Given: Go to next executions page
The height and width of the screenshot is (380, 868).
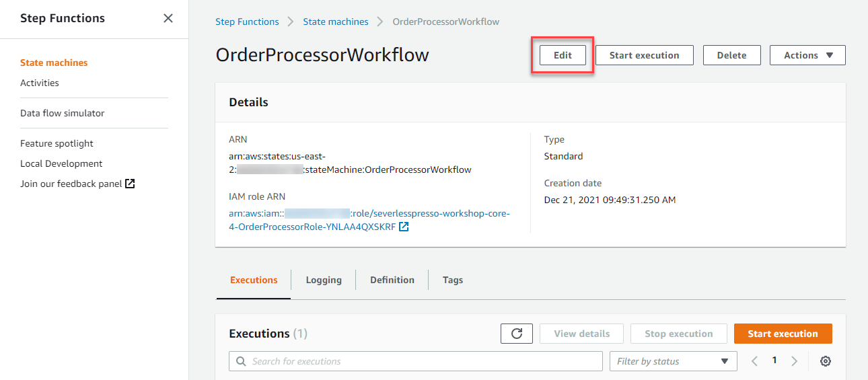Looking at the screenshot, I should click(795, 361).
